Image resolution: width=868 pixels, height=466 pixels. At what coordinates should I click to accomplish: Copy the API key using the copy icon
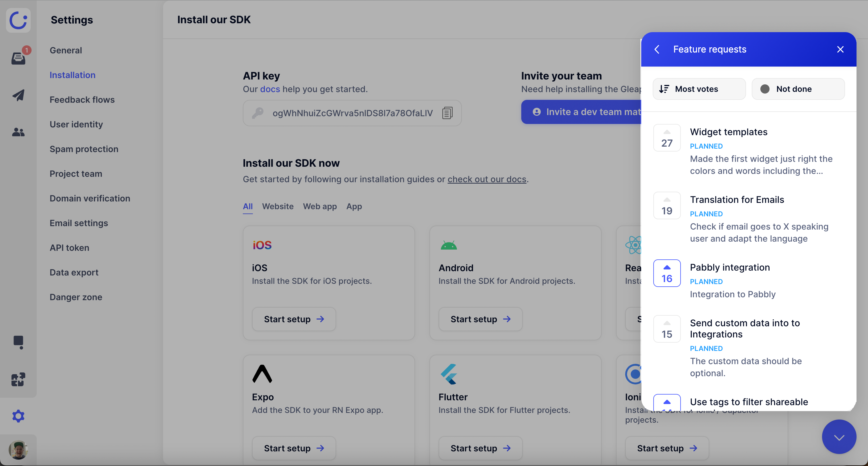click(x=447, y=113)
